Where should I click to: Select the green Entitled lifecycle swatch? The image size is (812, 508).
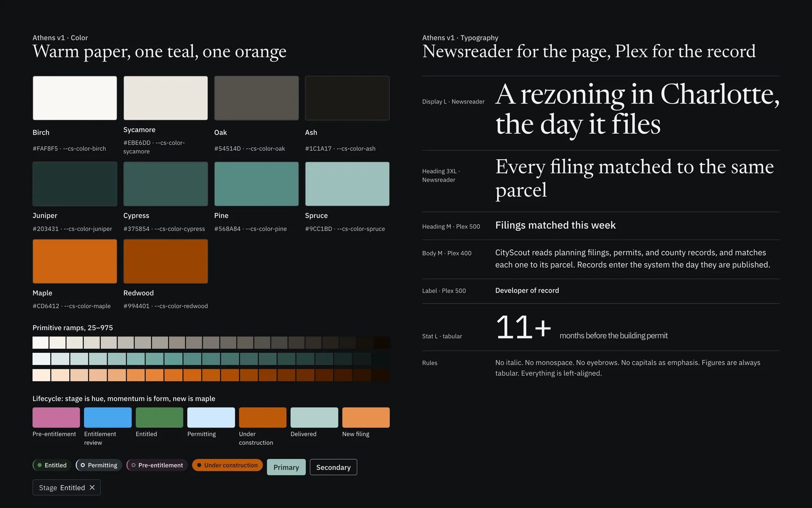tap(159, 417)
